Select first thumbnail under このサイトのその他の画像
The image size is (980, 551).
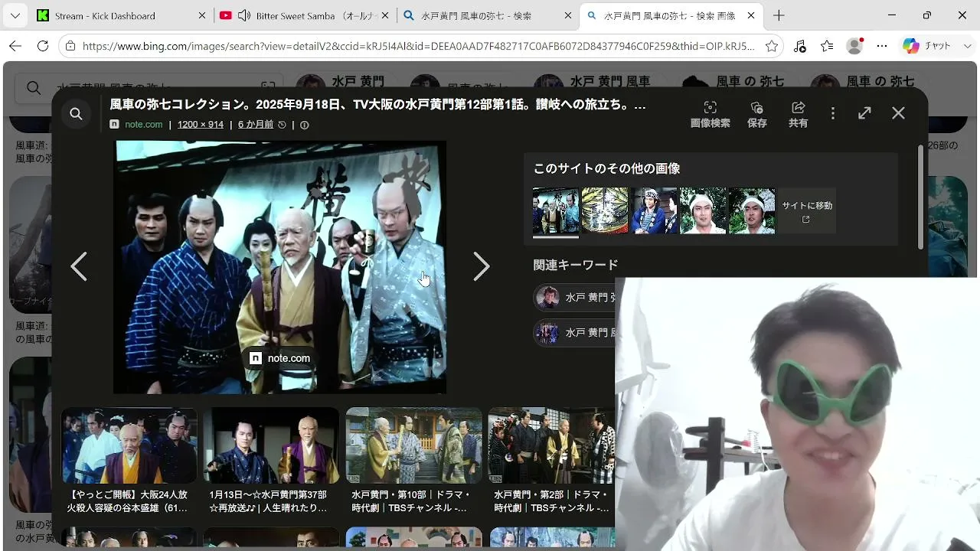(x=556, y=210)
